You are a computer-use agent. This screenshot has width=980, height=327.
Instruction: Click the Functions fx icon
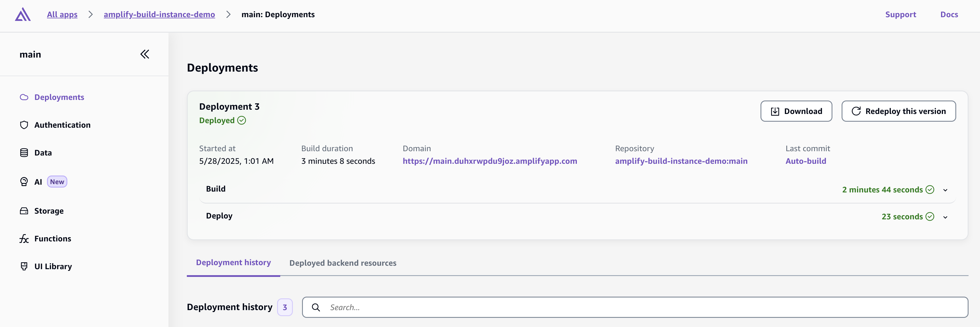coord(24,239)
